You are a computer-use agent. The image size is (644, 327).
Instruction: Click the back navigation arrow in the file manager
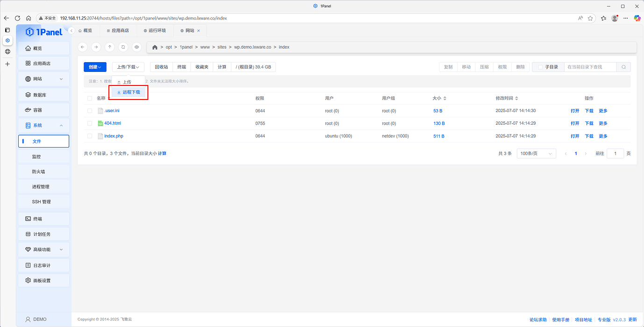tap(82, 47)
